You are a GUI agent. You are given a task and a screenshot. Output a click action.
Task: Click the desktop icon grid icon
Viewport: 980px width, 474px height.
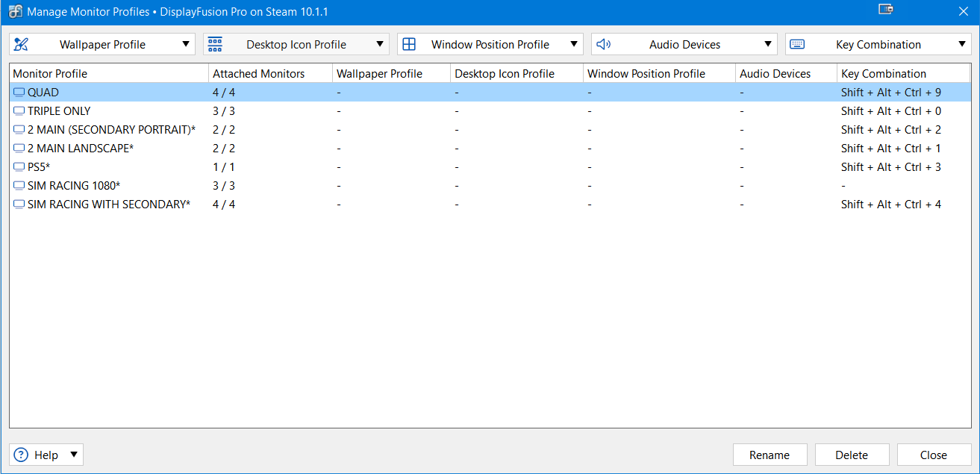click(x=215, y=44)
